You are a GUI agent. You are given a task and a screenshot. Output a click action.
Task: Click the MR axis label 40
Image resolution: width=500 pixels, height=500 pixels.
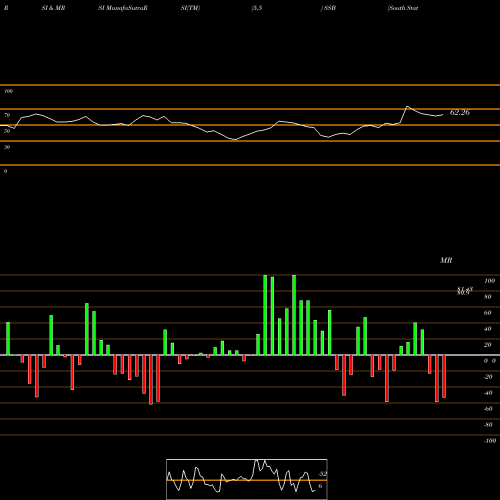[x=487, y=329]
